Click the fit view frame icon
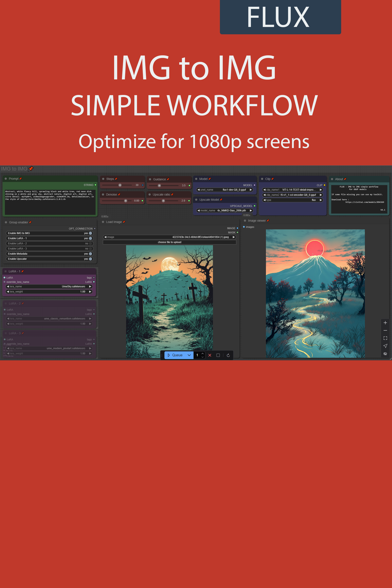The height and width of the screenshot is (588, 392). (385, 338)
